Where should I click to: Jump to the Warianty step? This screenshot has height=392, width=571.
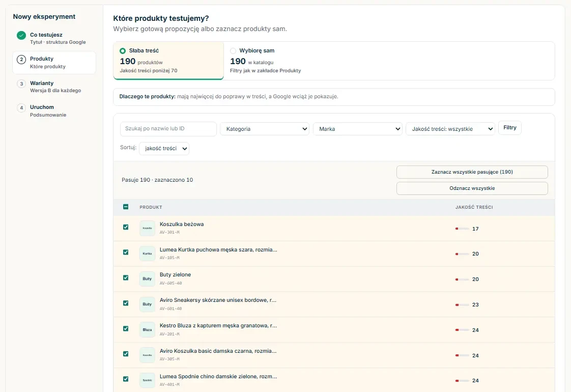pyautogui.click(x=54, y=87)
